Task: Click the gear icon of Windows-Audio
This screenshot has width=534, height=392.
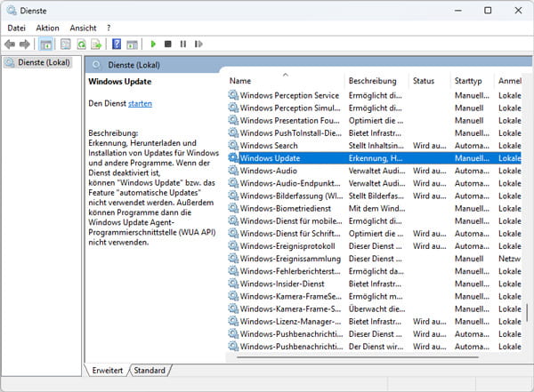Action: point(233,170)
